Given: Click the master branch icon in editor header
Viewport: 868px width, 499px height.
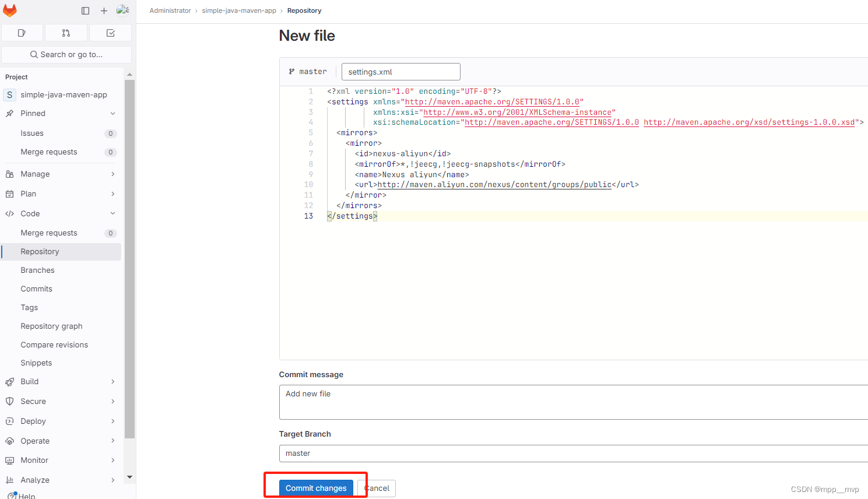Looking at the screenshot, I should coord(291,72).
